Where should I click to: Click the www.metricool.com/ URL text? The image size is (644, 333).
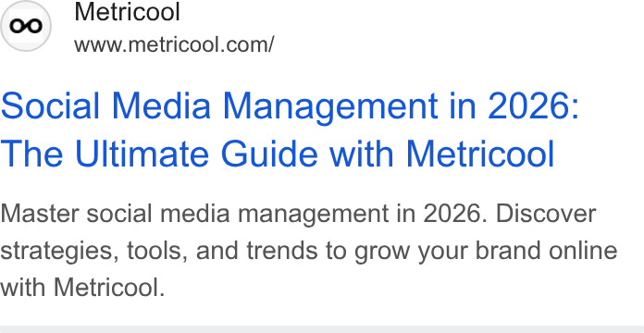click(174, 44)
